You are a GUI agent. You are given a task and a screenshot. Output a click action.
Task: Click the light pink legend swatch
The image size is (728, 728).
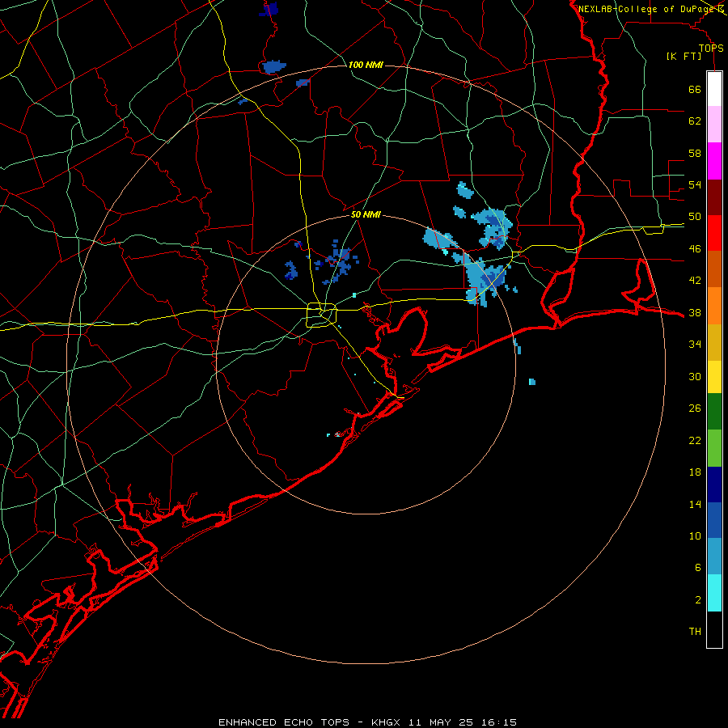click(714, 124)
